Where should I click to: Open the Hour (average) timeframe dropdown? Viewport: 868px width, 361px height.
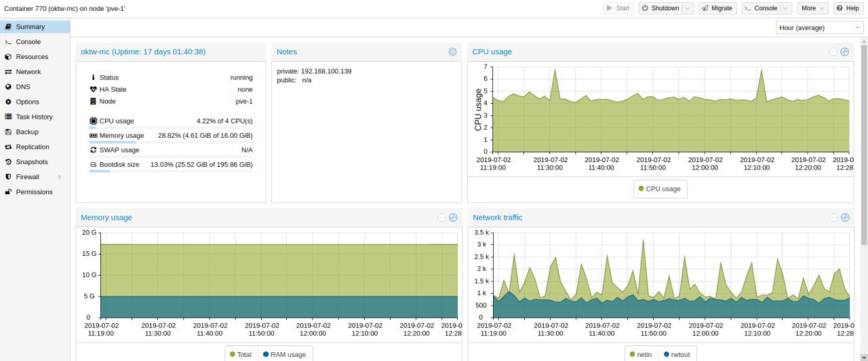[x=819, y=28]
